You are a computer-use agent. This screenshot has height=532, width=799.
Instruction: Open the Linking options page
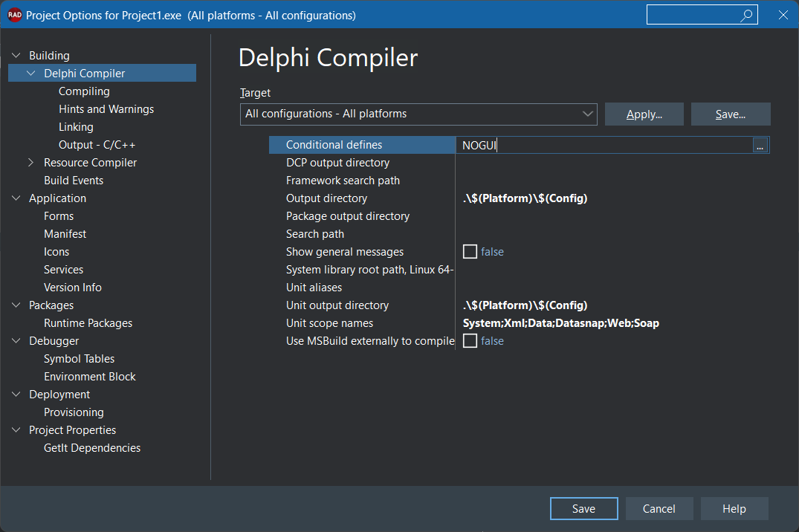(x=76, y=127)
